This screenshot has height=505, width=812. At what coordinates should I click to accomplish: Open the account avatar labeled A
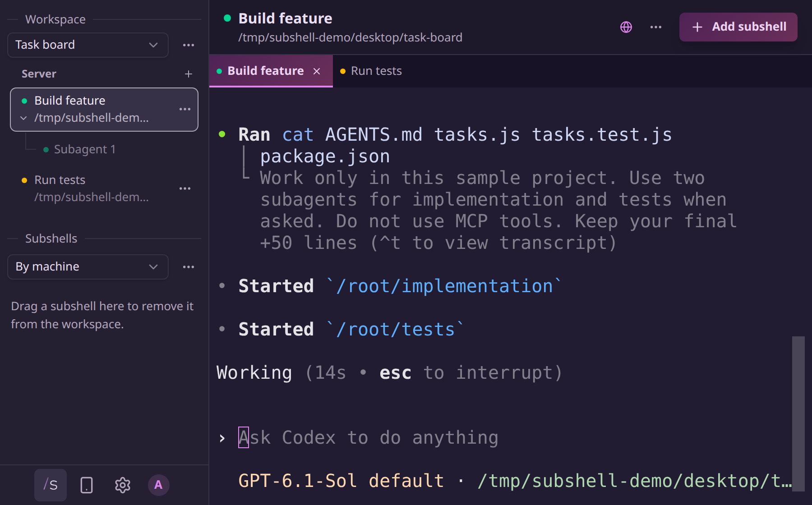pyautogui.click(x=158, y=485)
